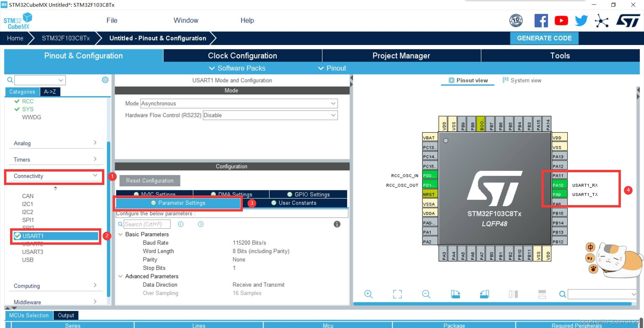Go to Home breadcrumb
The height and width of the screenshot is (328, 644).
[x=15, y=38]
